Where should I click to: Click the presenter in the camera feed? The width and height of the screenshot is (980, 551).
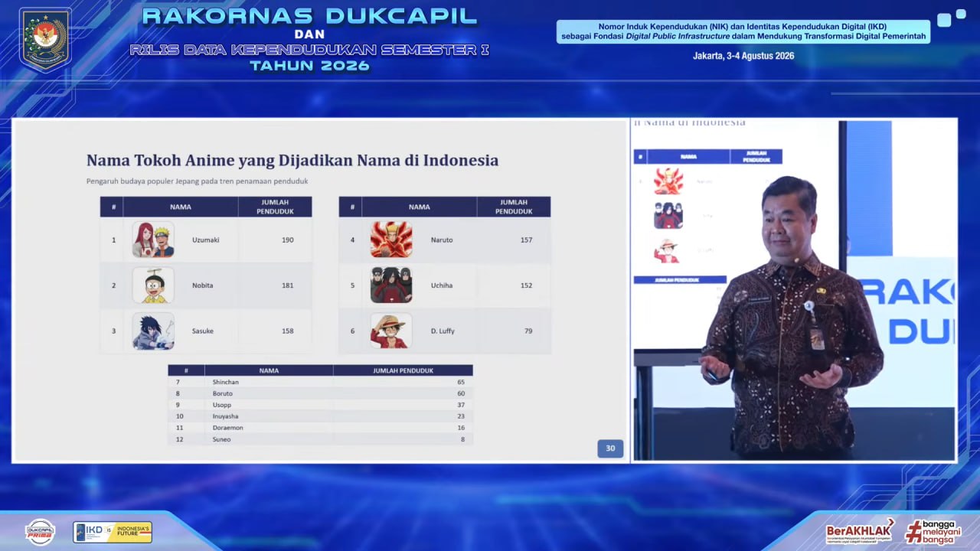pos(792,318)
